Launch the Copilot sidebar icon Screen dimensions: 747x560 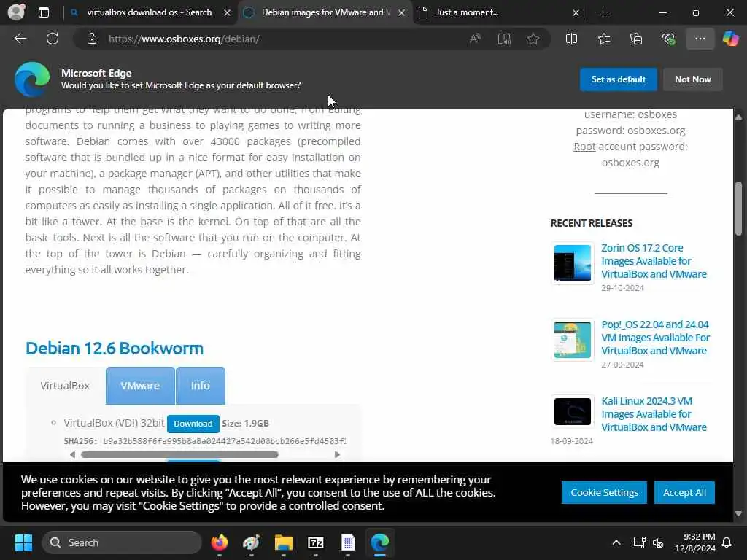(730, 39)
